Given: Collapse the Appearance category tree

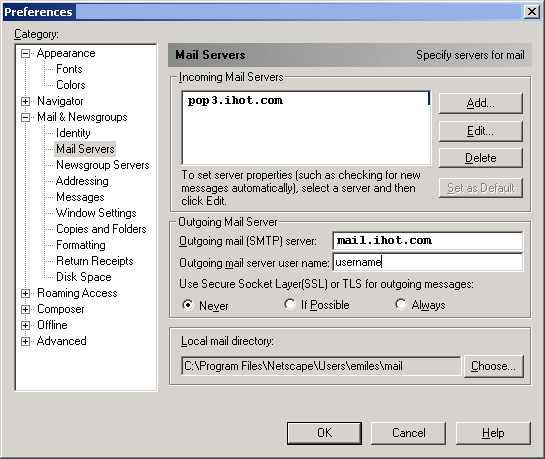Looking at the screenshot, I should pos(25,54).
